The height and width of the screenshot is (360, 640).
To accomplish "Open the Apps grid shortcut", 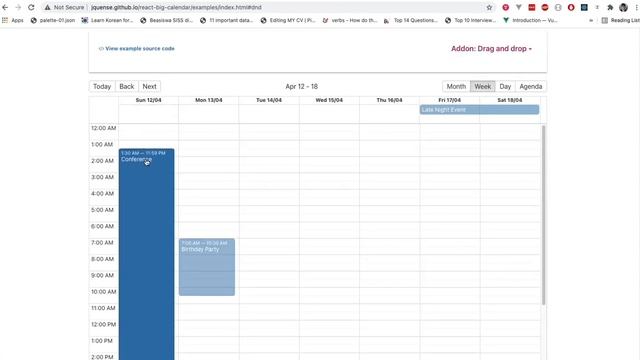I will (x=13, y=20).
